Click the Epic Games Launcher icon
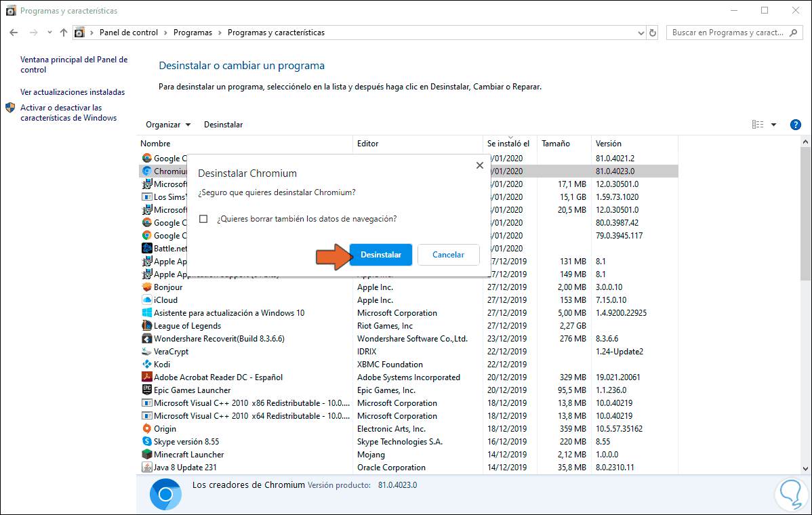This screenshot has width=812, height=515. click(146, 390)
